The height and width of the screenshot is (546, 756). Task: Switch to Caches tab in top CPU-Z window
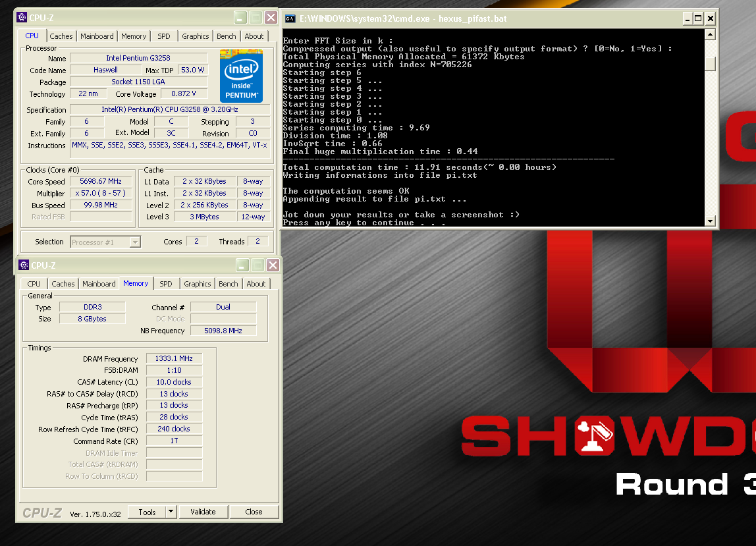pos(61,36)
